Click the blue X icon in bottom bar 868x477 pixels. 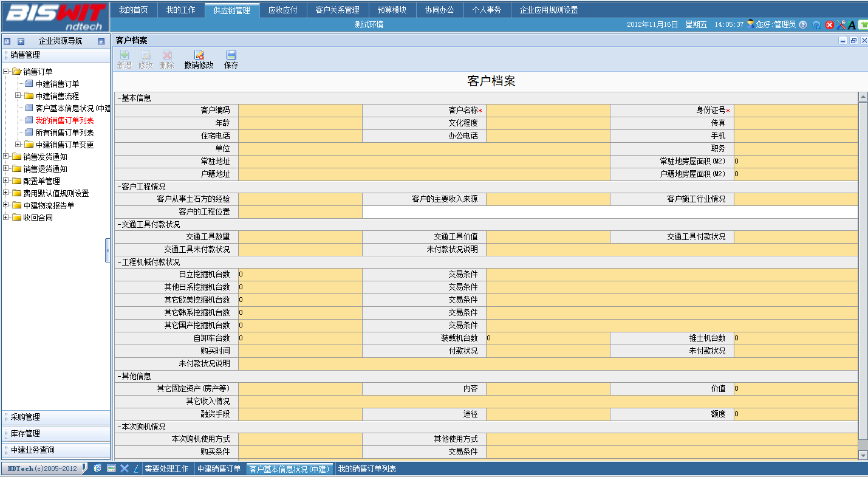click(125, 468)
